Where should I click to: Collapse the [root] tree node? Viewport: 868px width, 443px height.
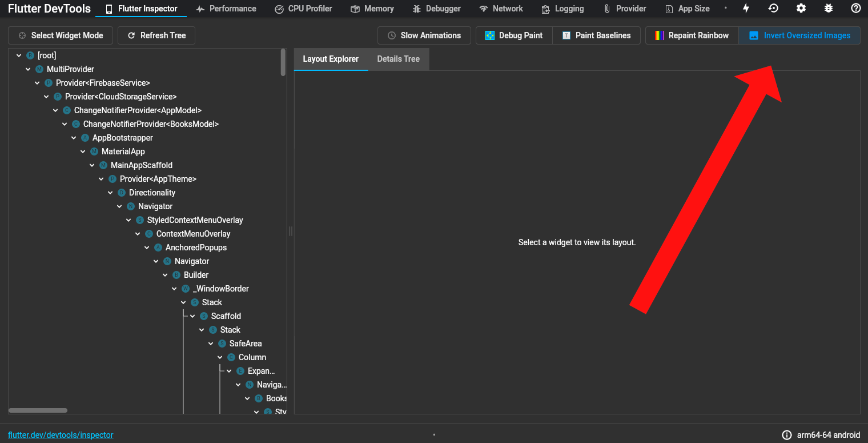(19, 55)
